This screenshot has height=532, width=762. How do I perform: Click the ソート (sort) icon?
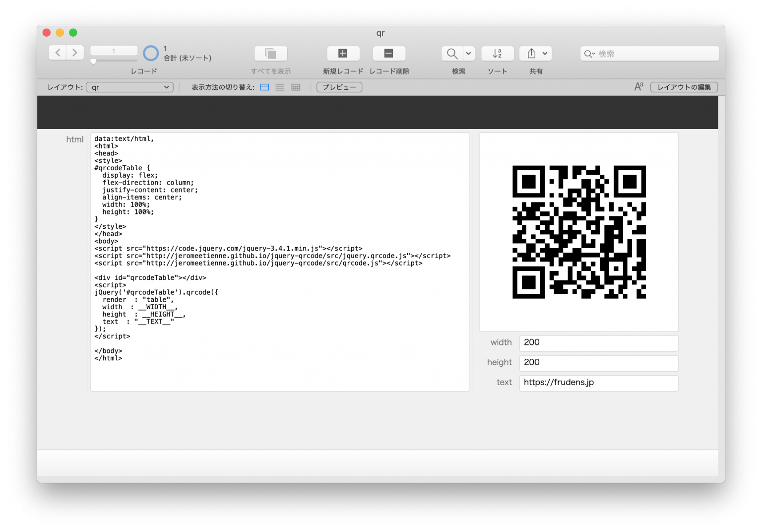tap(497, 53)
